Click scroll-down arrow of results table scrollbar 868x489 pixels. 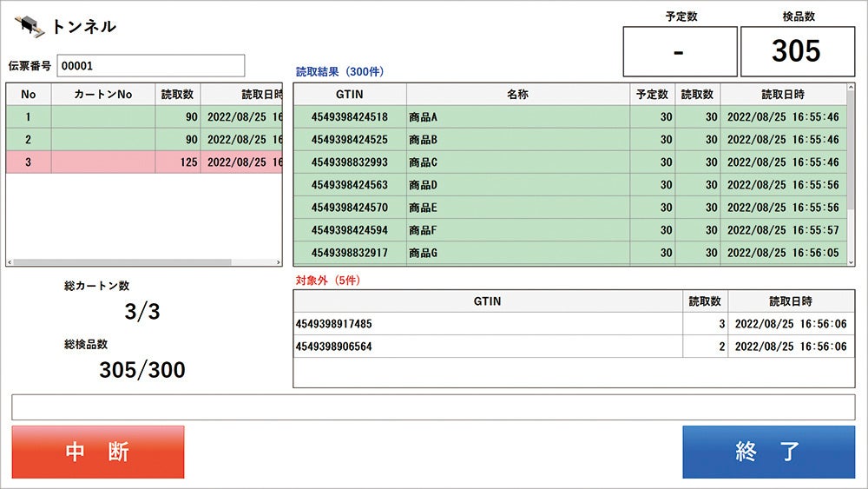pos(852,262)
